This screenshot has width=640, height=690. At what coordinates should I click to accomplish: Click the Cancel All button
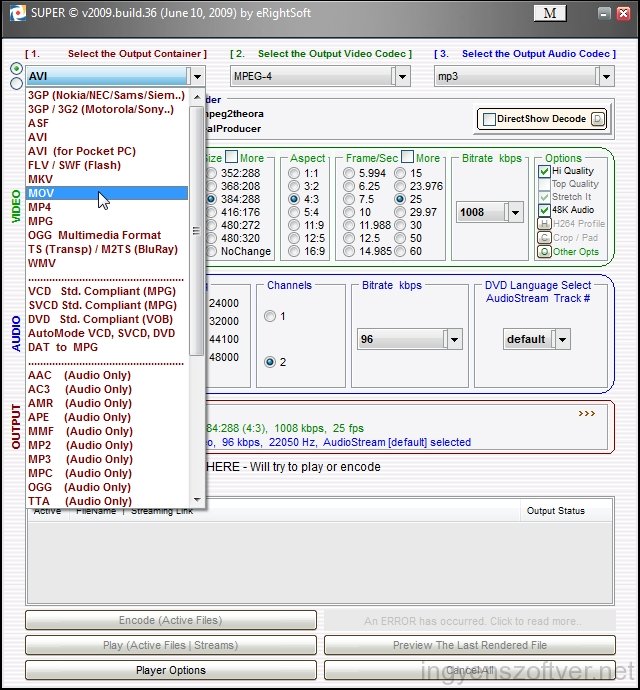point(470,670)
